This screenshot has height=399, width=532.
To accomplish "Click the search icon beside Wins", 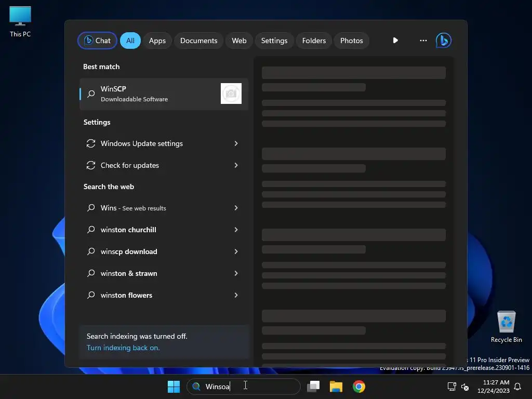I will click(x=91, y=208).
